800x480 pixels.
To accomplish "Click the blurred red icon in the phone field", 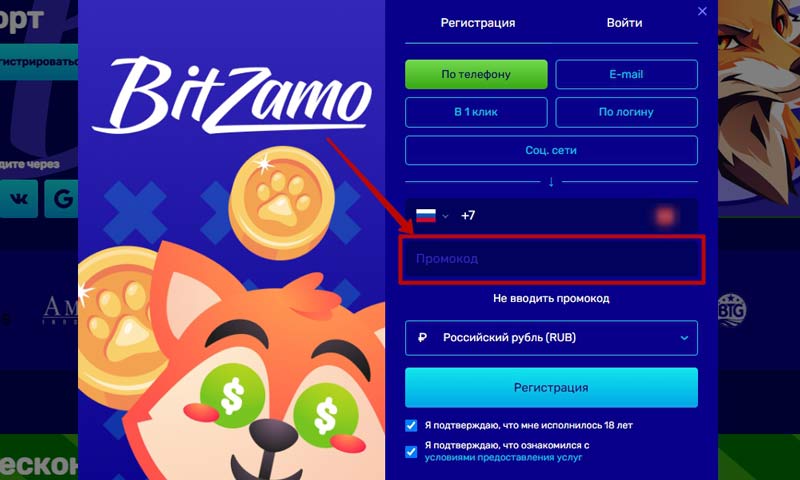I will (x=665, y=216).
